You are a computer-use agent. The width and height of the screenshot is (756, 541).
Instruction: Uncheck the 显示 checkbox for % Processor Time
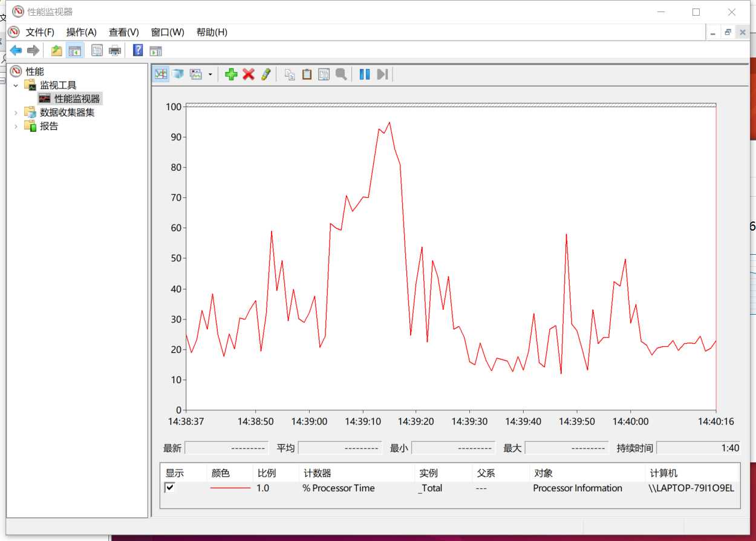(170, 488)
